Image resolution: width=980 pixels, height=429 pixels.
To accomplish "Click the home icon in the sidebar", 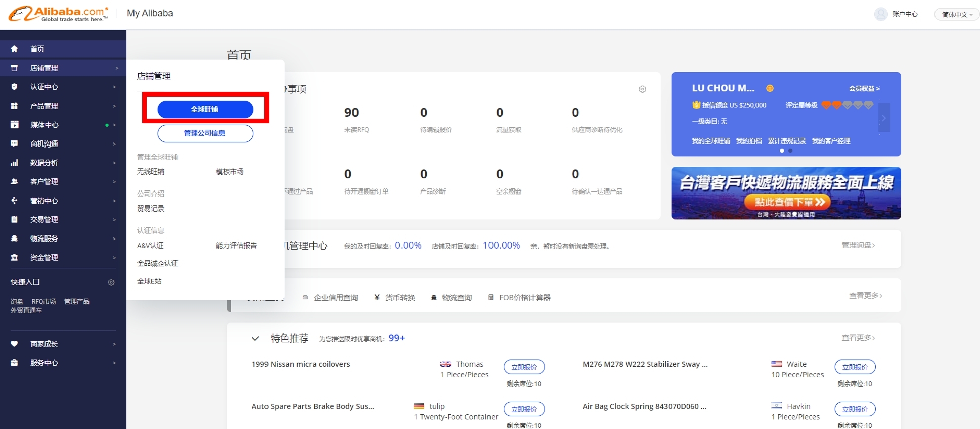I will pos(14,49).
